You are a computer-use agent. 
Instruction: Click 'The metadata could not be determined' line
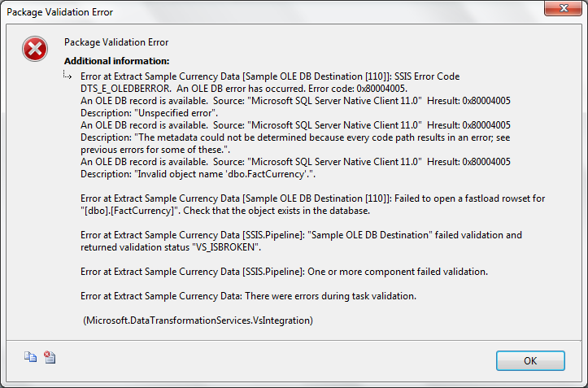[295, 137]
